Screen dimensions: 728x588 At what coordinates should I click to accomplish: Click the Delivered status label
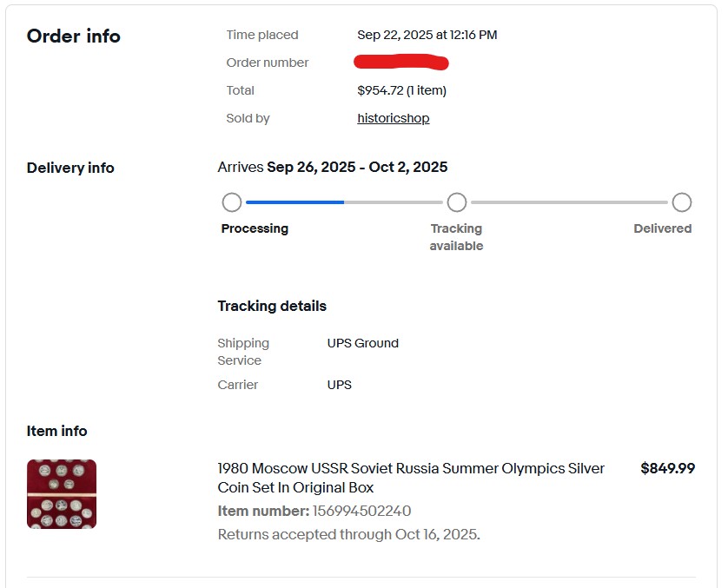[663, 228]
